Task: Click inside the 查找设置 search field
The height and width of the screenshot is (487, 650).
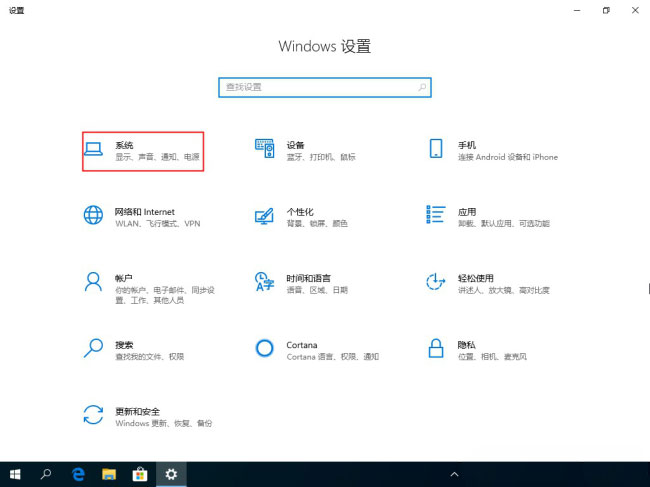Action: 325,87
